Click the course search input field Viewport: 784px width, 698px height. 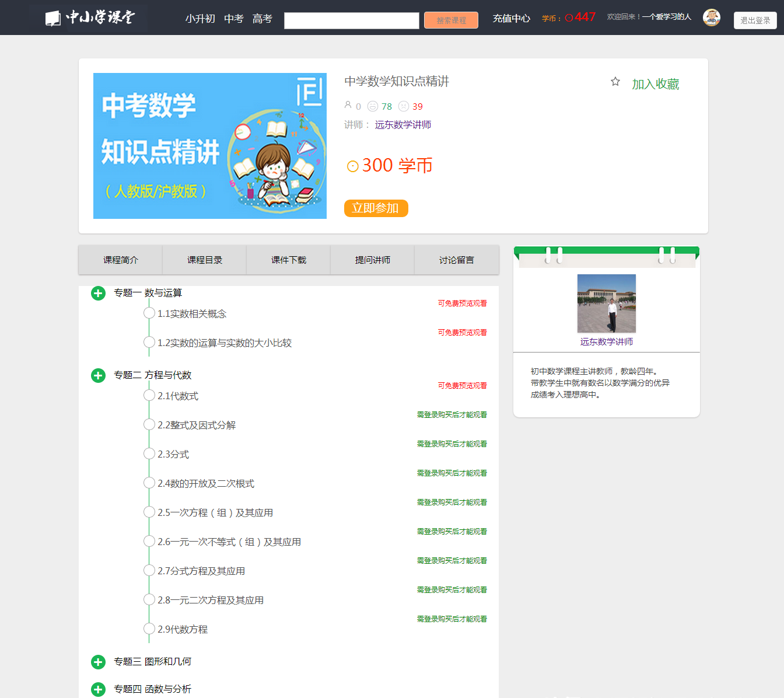[352, 20]
